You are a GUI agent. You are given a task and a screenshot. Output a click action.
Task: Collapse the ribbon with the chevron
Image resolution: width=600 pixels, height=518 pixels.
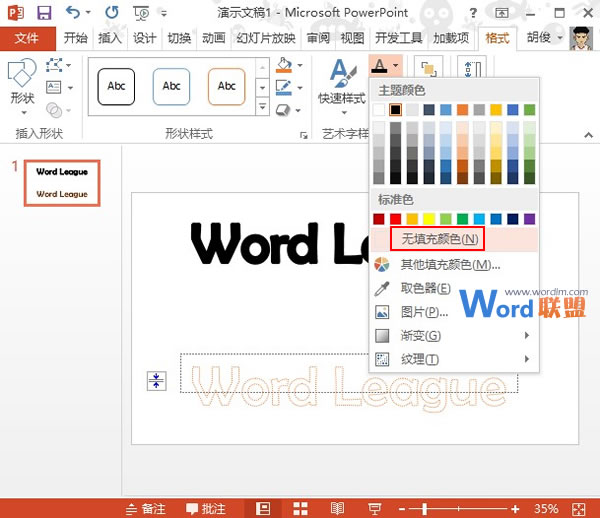pyautogui.click(x=589, y=135)
